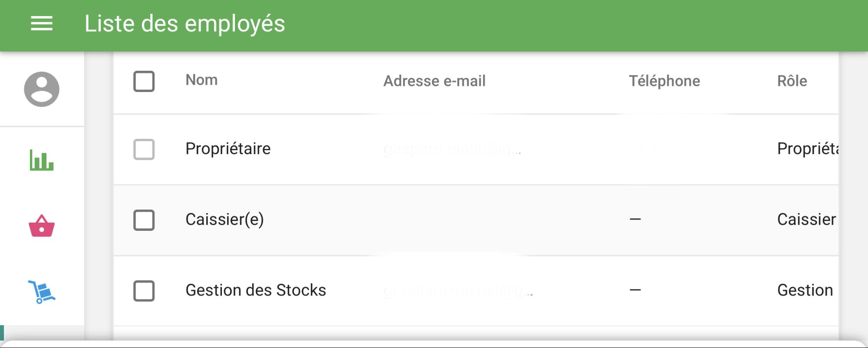The width and height of the screenshot is (868, 348).
Task: Open the reports bar chart icon
Action: point(42,160)
